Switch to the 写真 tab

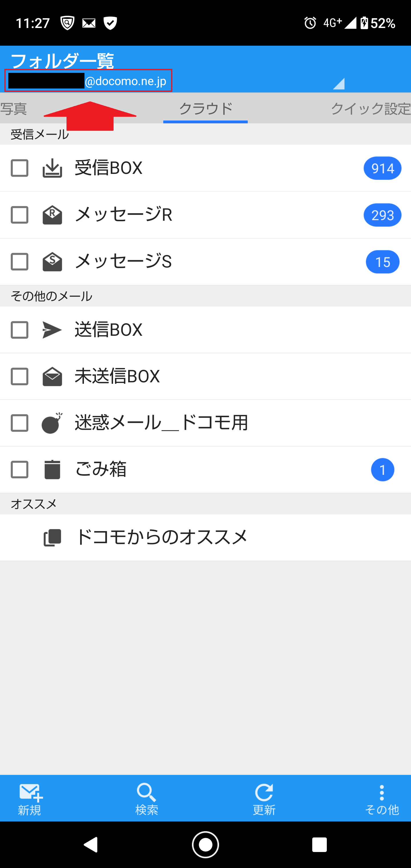[13, 108]
